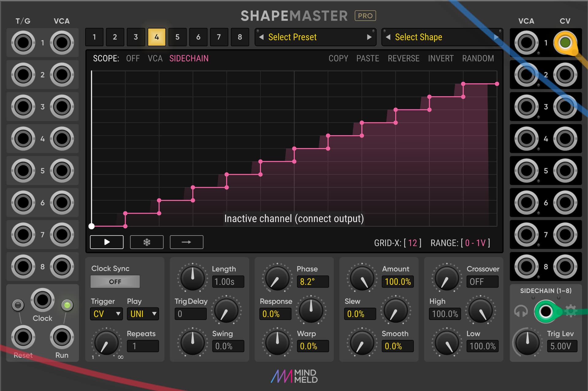The image size is (588, 391).
Task: Select channel 3 tab
Action: [x=136, y=37]
